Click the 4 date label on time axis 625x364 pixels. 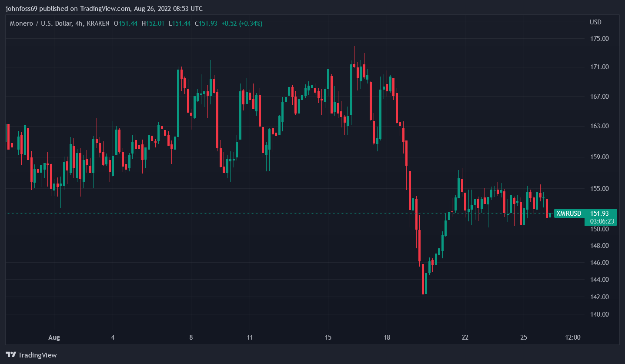113,337
